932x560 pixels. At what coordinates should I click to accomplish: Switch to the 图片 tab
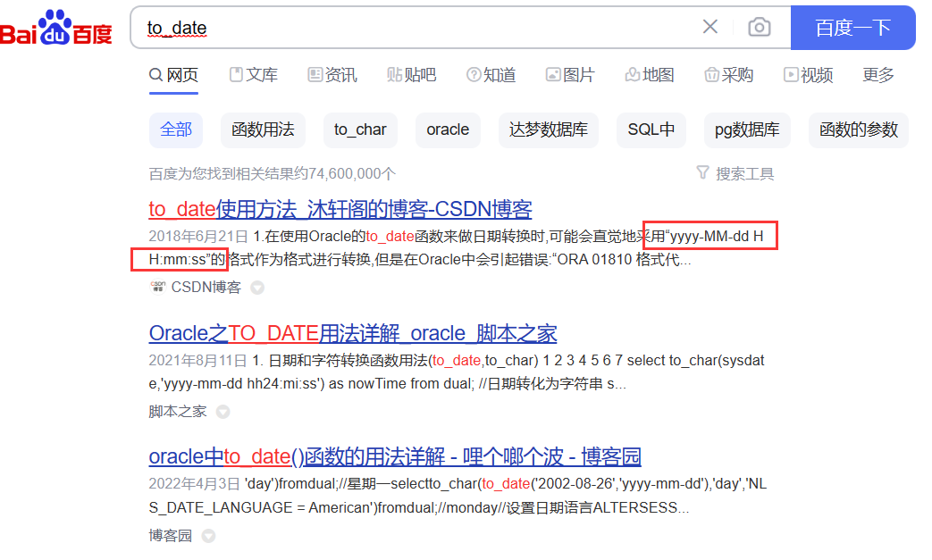point(571,75)
